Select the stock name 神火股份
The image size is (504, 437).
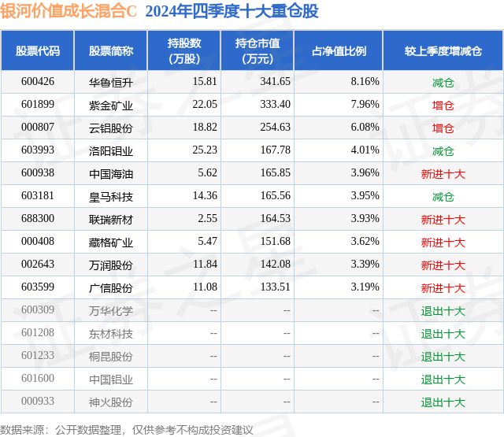pyautogui.click(x=111, y=402)
